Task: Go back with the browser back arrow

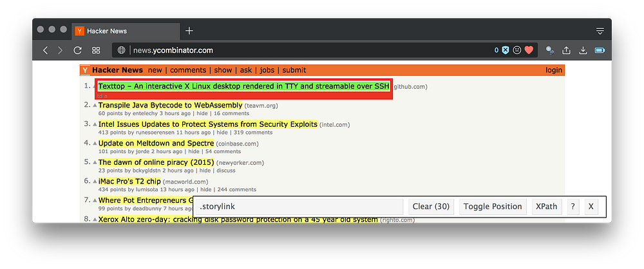Action: [x=45, y=50]
